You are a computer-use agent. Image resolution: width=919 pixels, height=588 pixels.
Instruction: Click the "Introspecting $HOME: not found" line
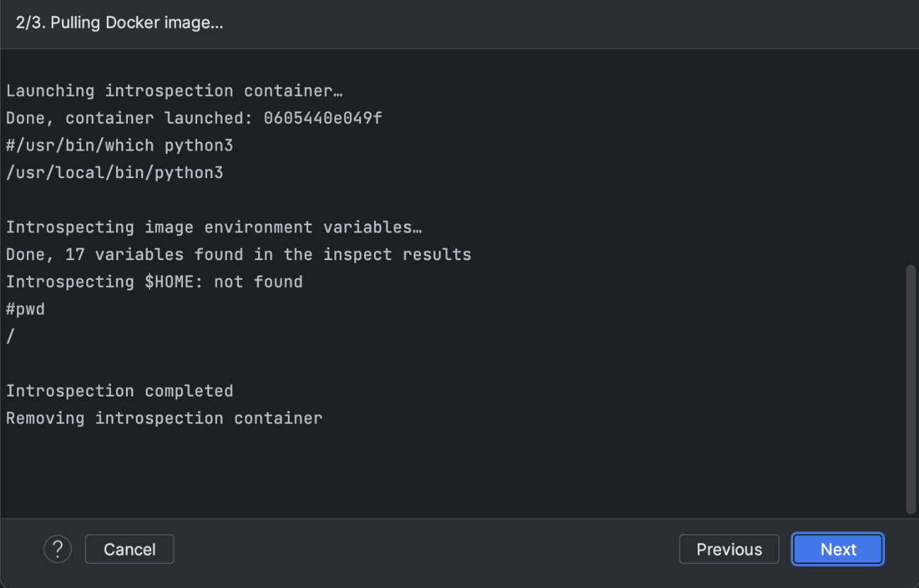(154, 282)
